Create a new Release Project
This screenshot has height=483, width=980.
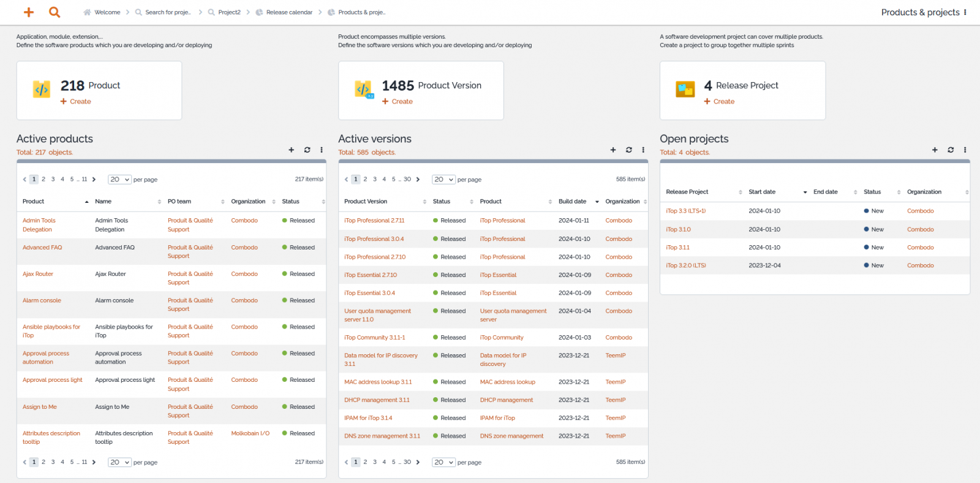pyautogui.click(x=719, y=102)
